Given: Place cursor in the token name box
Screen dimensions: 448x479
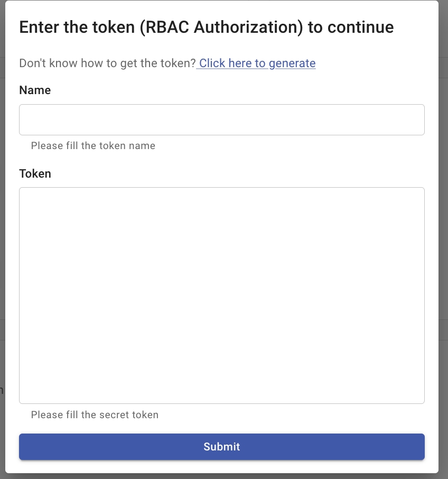Looking at the screenshot, I should [x=222, y=119].
